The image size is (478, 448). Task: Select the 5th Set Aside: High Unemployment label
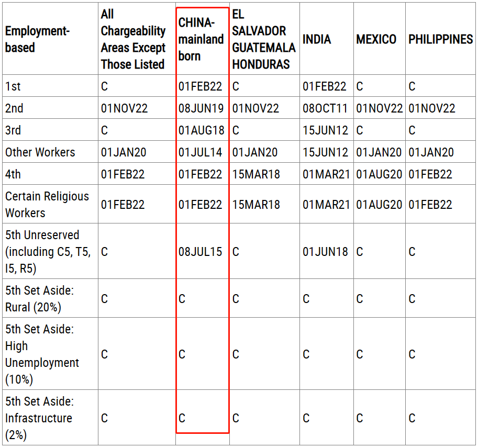(42, 354)
